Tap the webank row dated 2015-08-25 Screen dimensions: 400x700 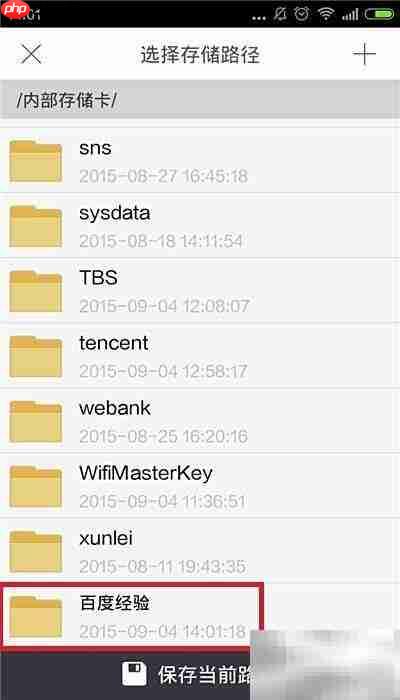pos(200,421)
